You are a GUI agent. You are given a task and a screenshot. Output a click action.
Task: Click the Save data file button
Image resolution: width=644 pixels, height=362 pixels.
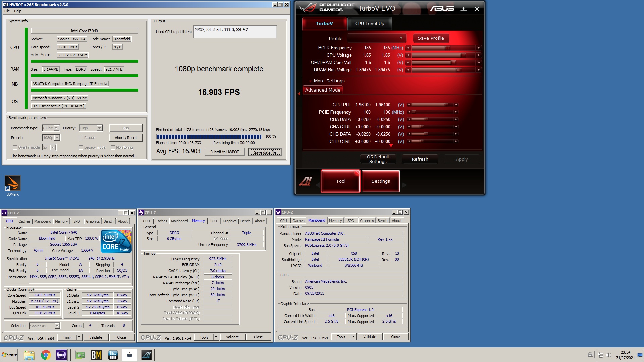pos(265,152)
